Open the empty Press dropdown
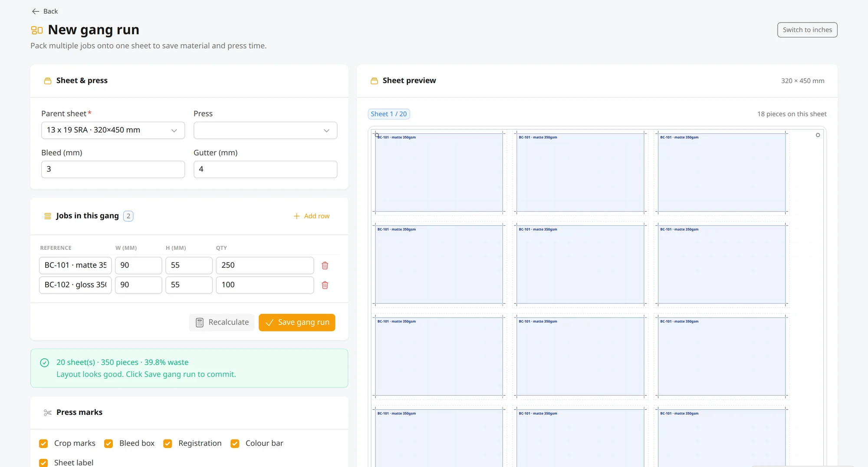868x467 pixels. coord(265,130)
